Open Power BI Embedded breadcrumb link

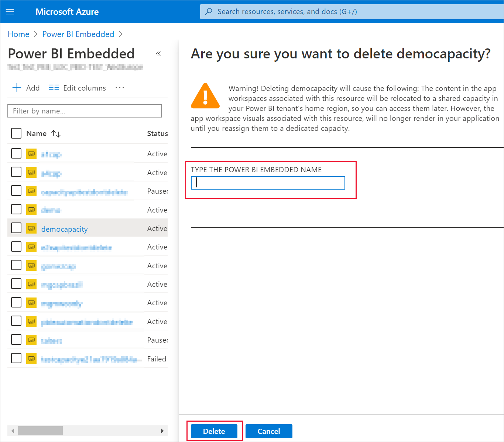tap(78, 34)
